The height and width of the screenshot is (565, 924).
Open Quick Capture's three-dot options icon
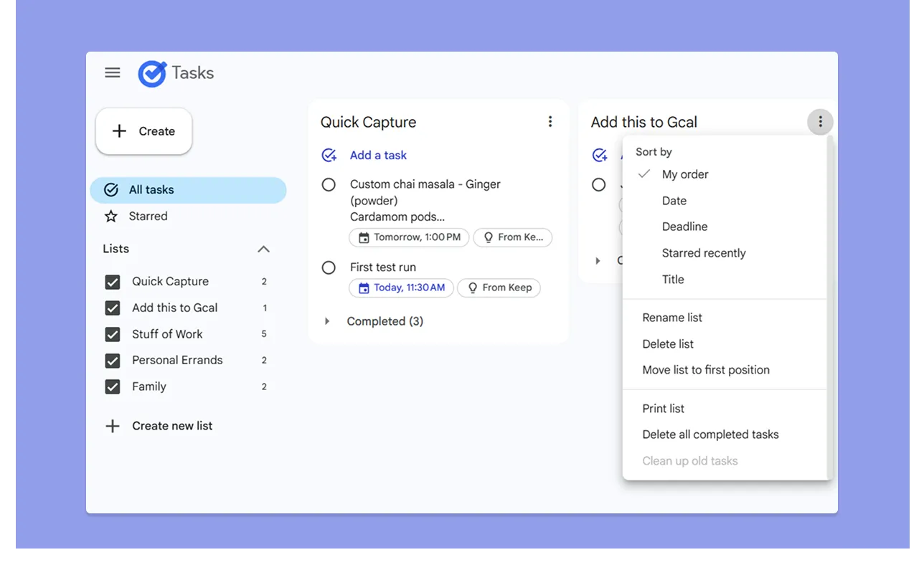tap(550, 121)
